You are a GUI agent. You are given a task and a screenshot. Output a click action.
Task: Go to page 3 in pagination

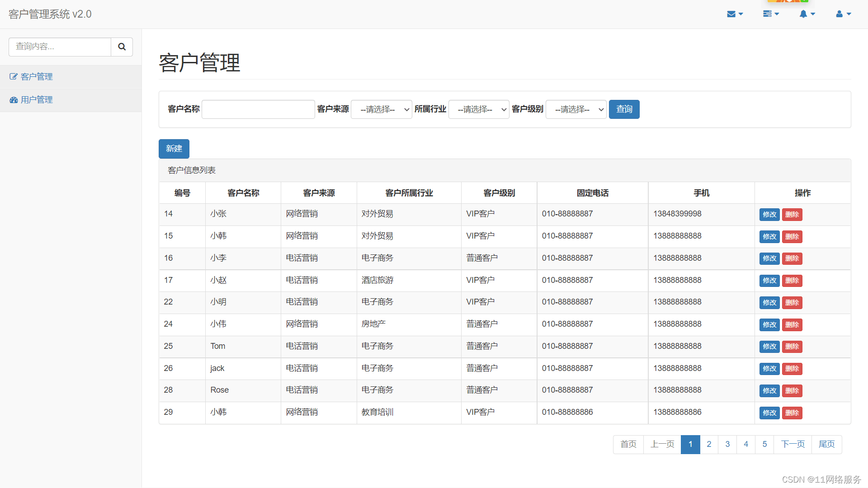click(727, 444)
